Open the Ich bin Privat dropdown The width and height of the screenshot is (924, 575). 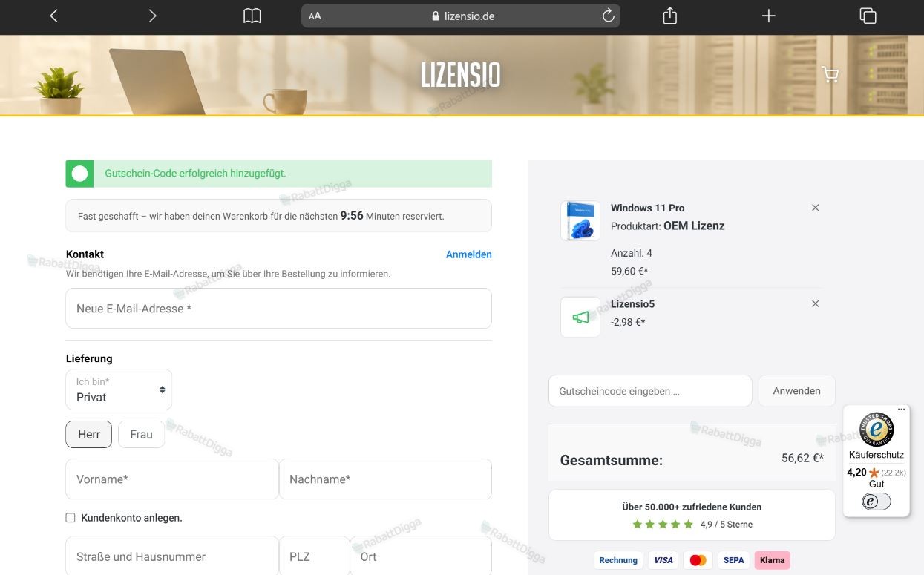[x=119, y=390]
